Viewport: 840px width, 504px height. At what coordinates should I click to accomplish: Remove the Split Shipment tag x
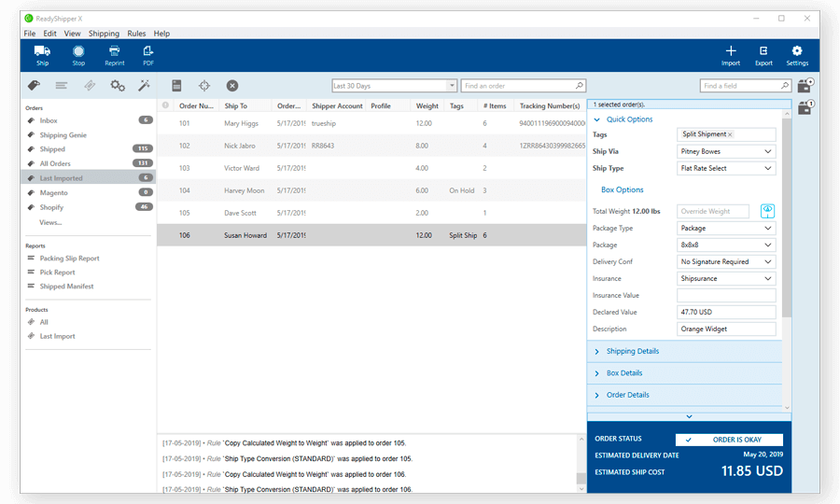click(x=730, y=134)
